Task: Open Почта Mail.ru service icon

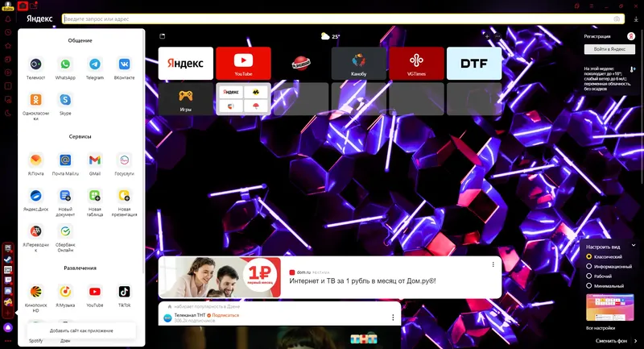Action: point(65,160)
